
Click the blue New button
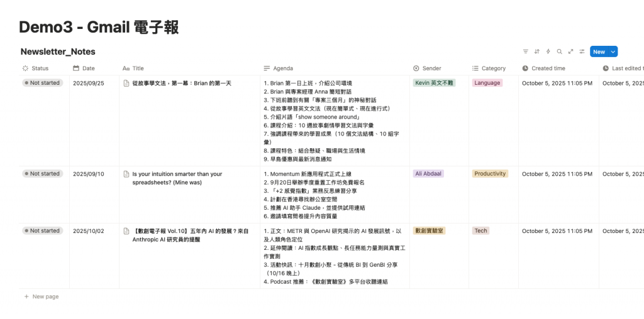pyautogui.click(x=599, y=51)
